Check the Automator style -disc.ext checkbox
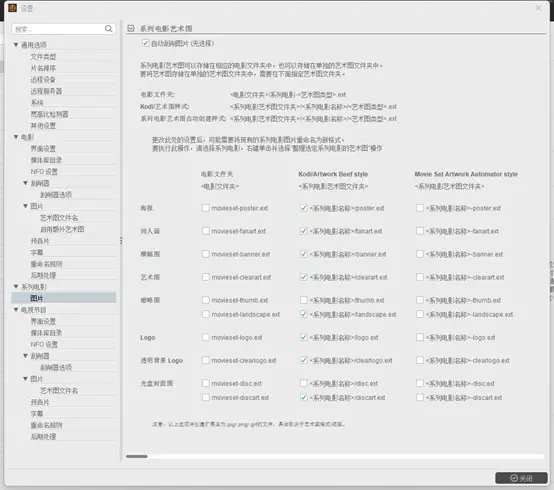554x490 pixels. tap(420, 383)
